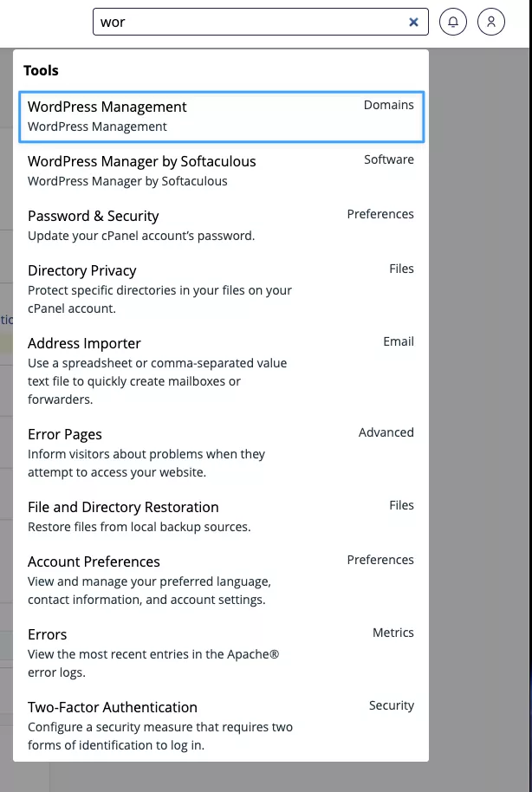Select WordPress Manager by Softaculous
This screenshot has width=532, height=792.
coord(142,162)
